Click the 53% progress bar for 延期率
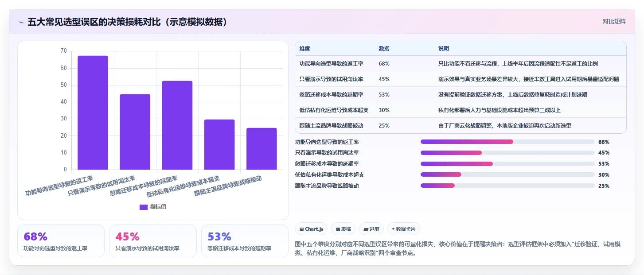644x275 pixels. 507,164
